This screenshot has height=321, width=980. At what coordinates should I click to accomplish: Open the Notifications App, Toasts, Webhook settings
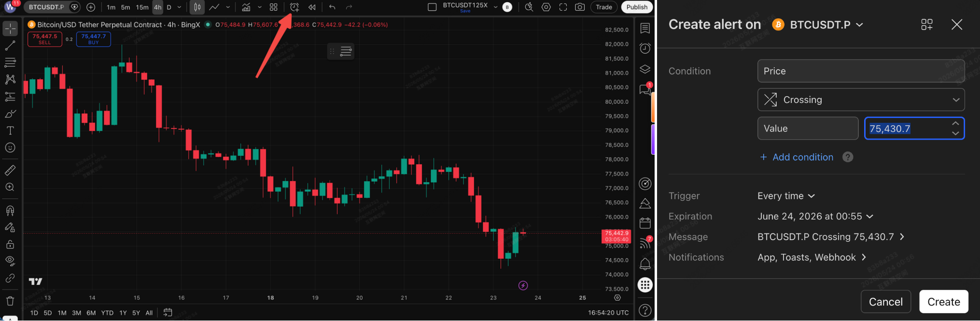pos(812,257)
